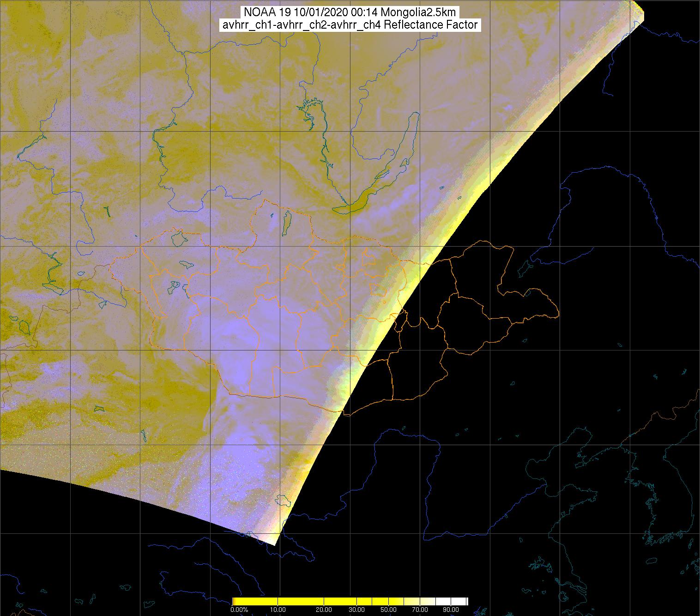Click the 30.00 colorbar label

click(x=357, y=610)
